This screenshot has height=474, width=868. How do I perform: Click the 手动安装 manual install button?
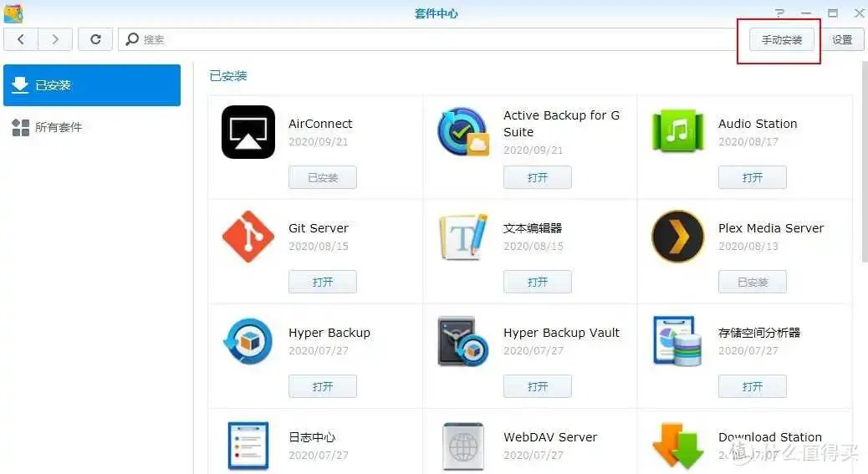click(x=782, y=40)
